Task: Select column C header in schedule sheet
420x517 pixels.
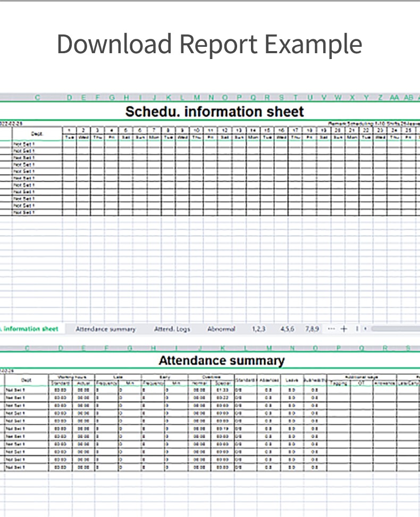Action: pos(37,97)
